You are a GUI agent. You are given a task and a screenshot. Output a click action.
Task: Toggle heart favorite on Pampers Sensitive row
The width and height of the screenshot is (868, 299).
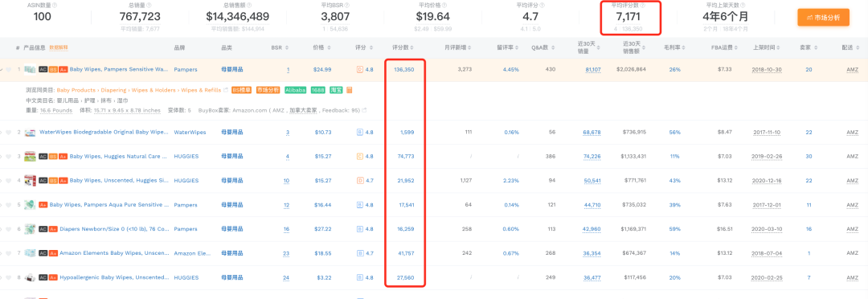[9, 70]
